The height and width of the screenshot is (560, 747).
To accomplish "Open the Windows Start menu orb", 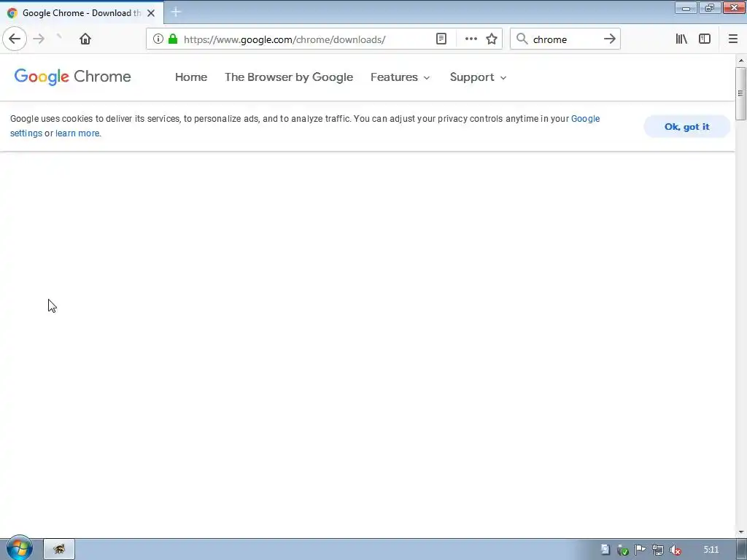I will point(19,548).
